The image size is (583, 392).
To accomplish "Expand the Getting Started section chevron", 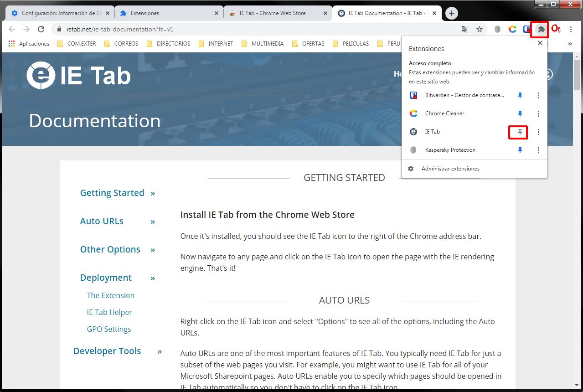I will [153, 193].
